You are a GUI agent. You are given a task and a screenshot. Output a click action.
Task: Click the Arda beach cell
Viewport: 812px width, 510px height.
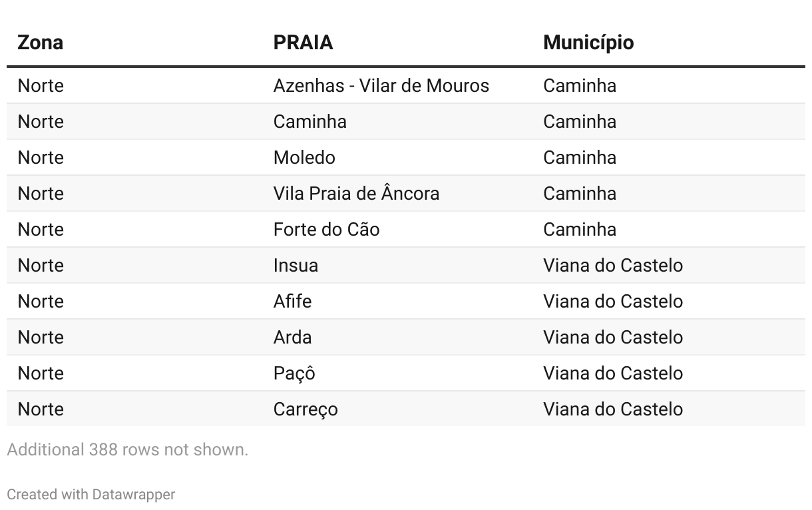[x=292, y=338]
